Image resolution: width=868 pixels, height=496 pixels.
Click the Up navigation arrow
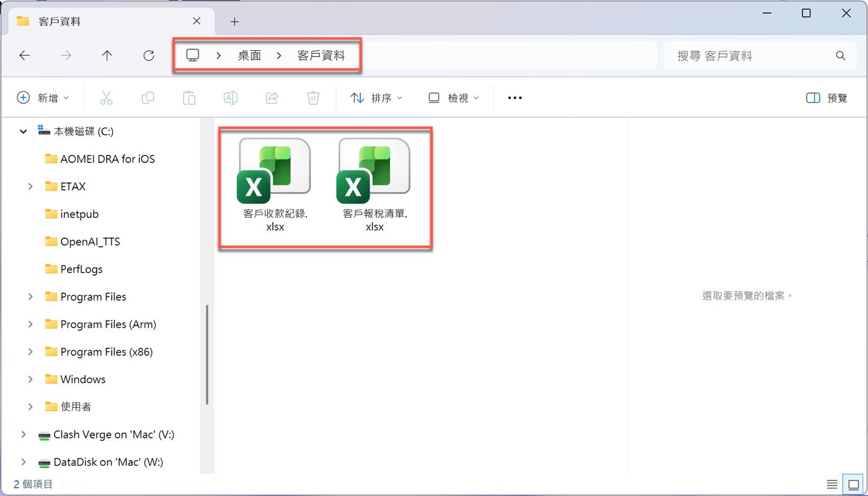(107, 55)
